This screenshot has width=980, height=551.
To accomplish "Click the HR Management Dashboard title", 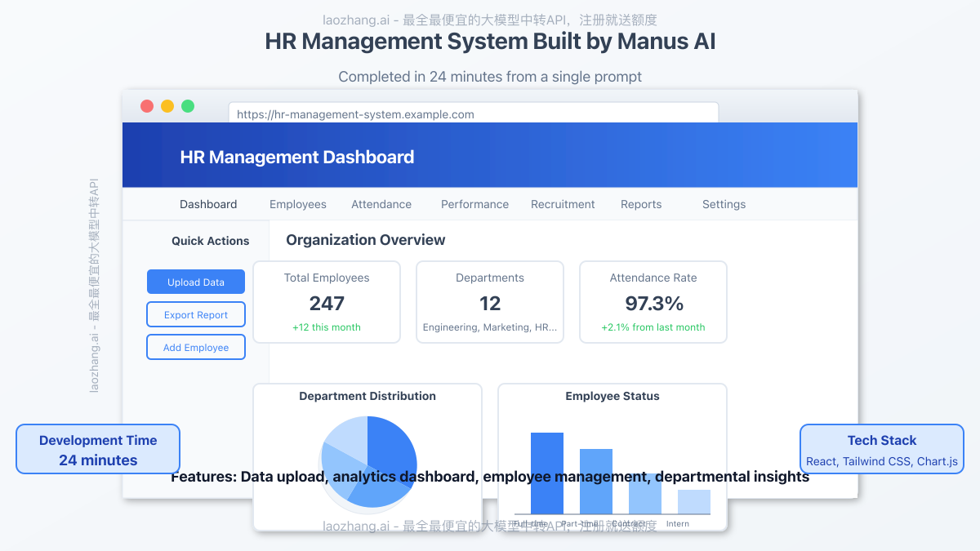I will [297, 157].
